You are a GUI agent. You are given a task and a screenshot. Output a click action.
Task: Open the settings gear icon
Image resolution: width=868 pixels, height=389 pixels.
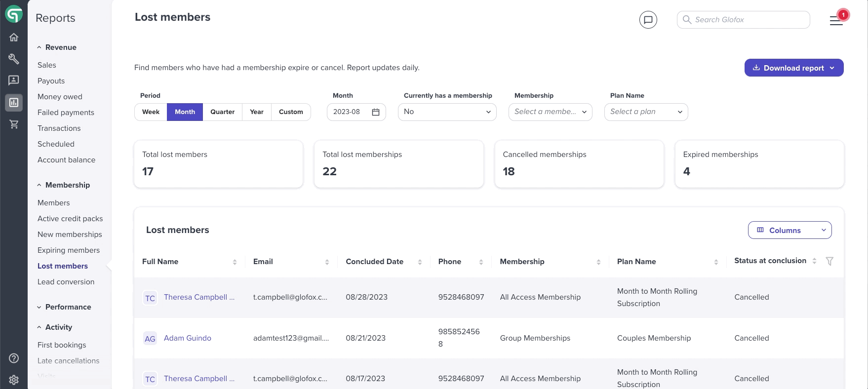(x=14, y=380)
